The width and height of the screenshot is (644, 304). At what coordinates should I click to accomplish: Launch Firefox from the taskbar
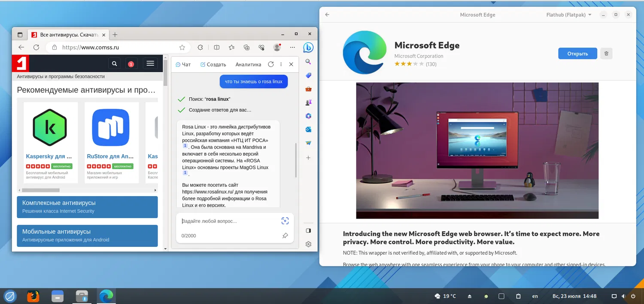(x=33, y=296)
